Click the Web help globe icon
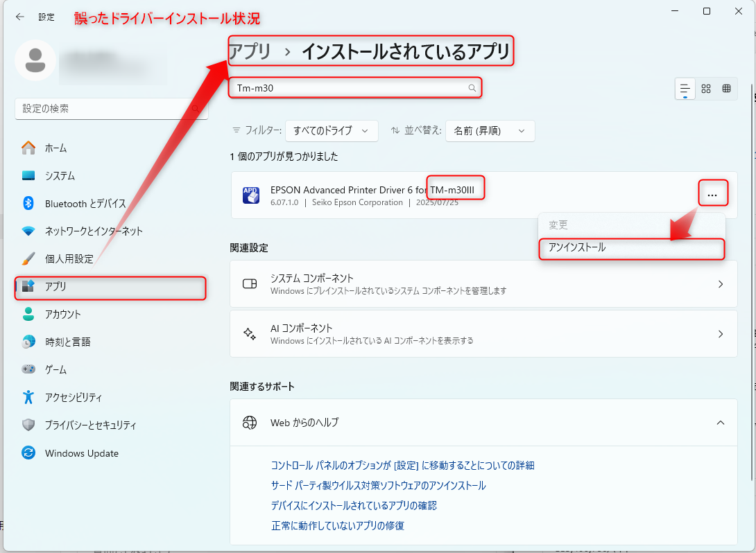 (x=250, y=423)
